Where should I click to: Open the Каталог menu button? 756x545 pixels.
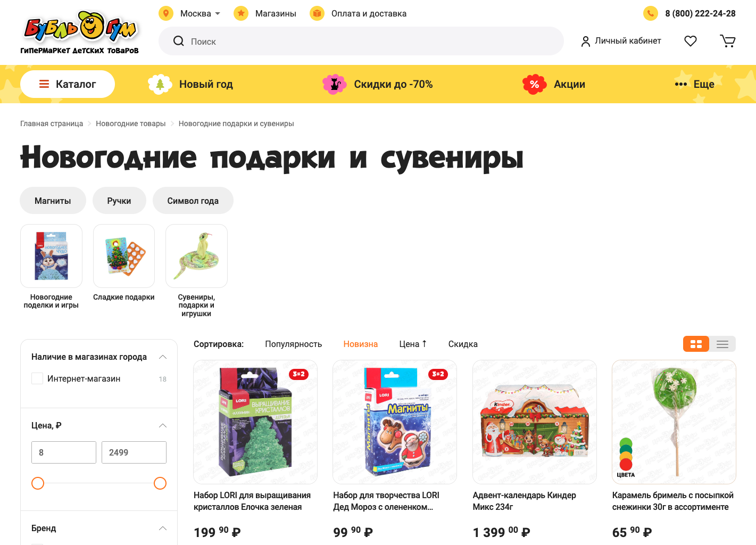68,84
